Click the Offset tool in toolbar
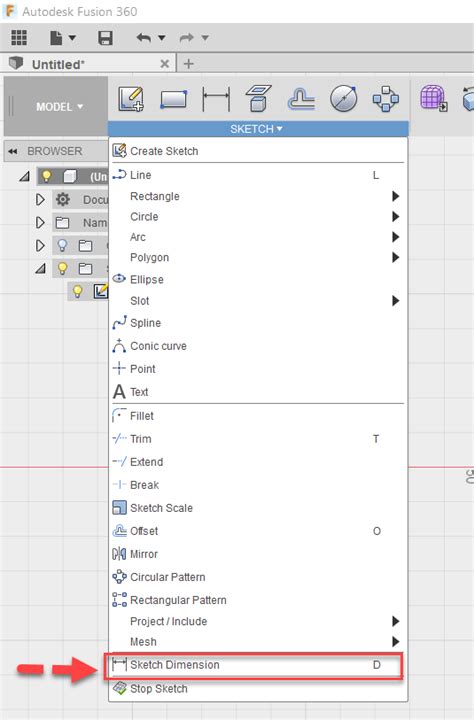The width and height of the screenshot is (474, 720). point(301,99)
